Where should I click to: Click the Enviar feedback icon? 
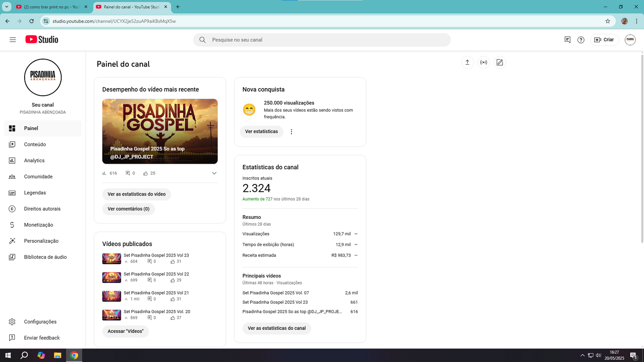click(12, 338)
